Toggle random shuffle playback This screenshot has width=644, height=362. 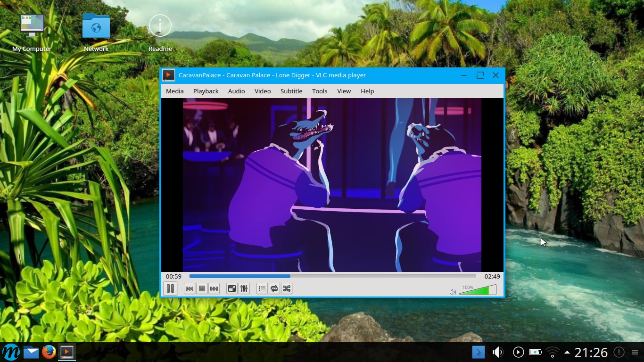pos(287,288)
